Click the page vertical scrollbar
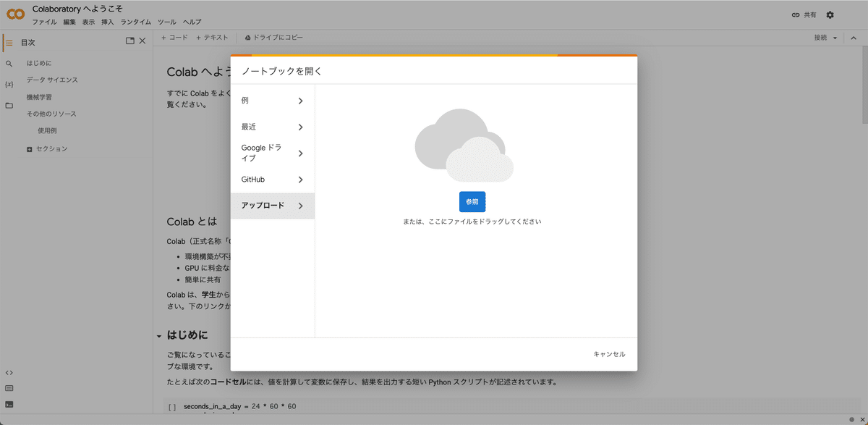The height and width of the screenshot is (425, 868). pyautogui.click(x=864, y=83)
